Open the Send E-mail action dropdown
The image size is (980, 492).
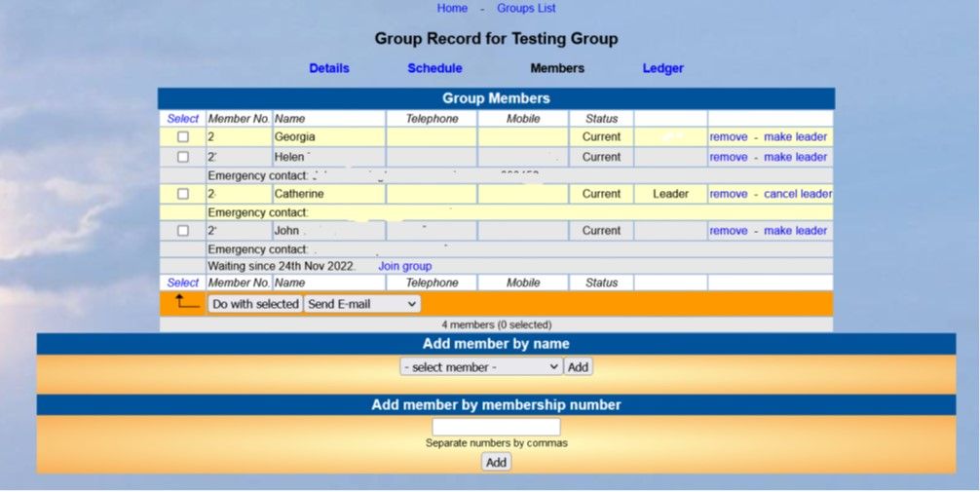362,304
